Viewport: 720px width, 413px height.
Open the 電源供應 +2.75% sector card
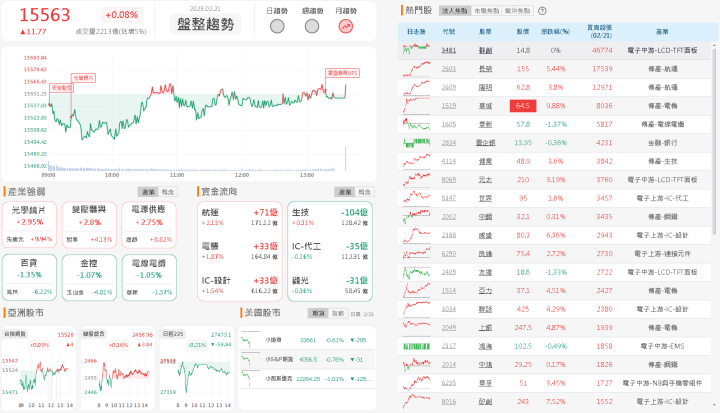coord(149,225)
